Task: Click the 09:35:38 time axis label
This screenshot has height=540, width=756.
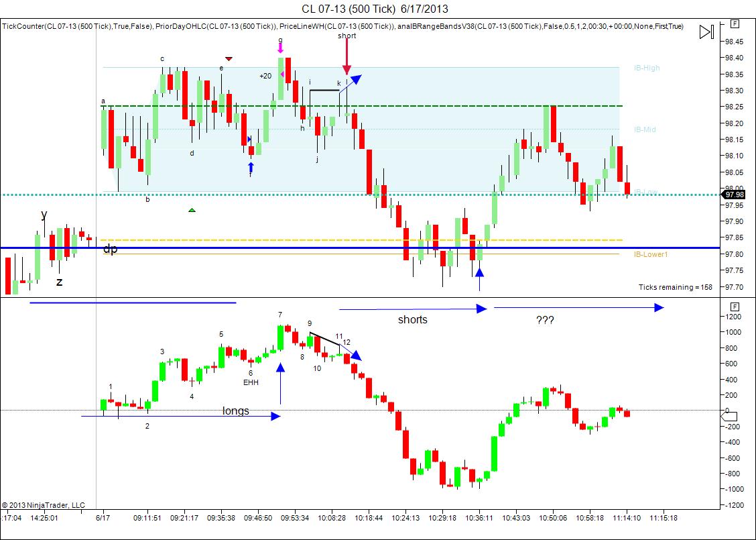Action: tap(221, 518)
